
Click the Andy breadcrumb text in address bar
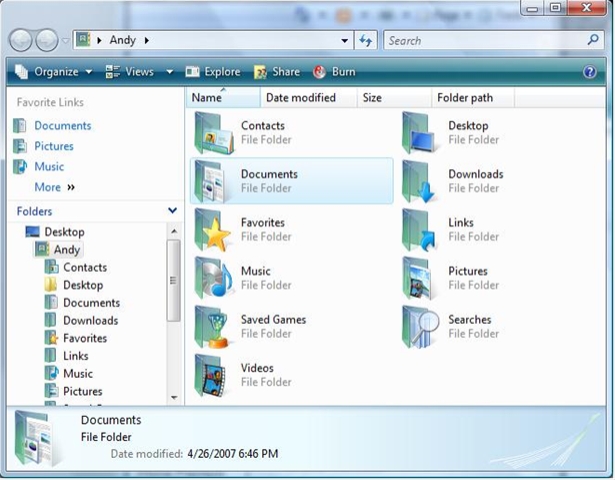(122, 40)
